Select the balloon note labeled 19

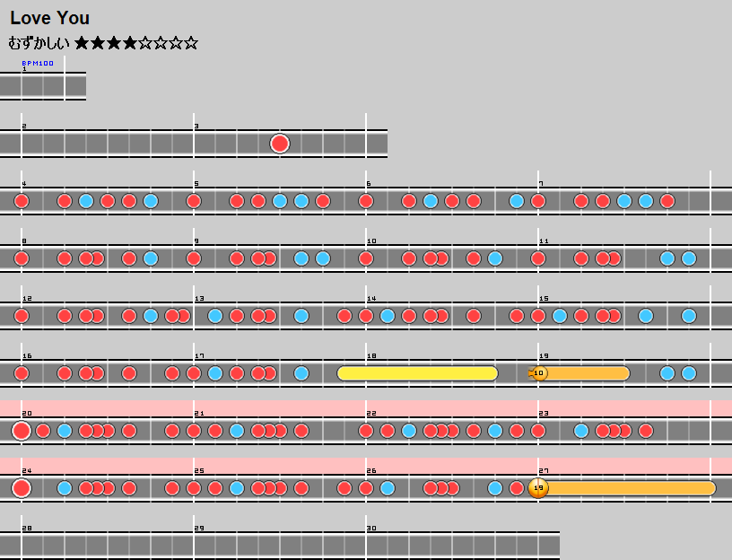538,488
